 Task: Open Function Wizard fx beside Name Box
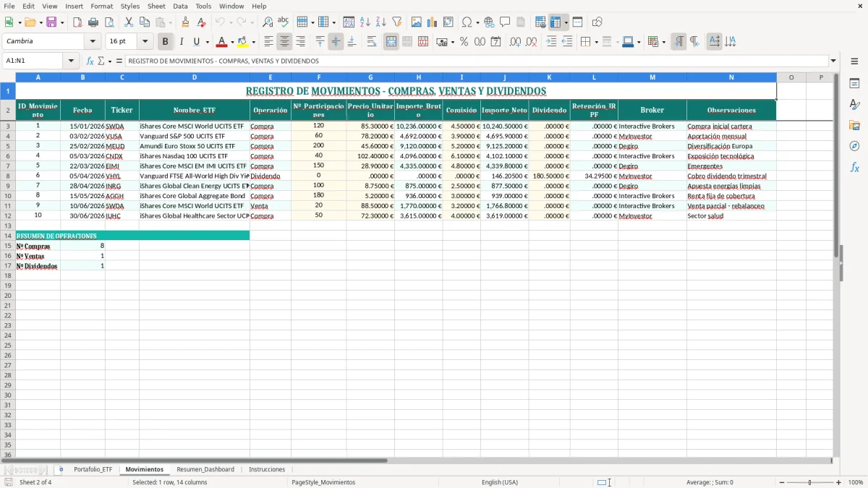(x=90, y=61)
